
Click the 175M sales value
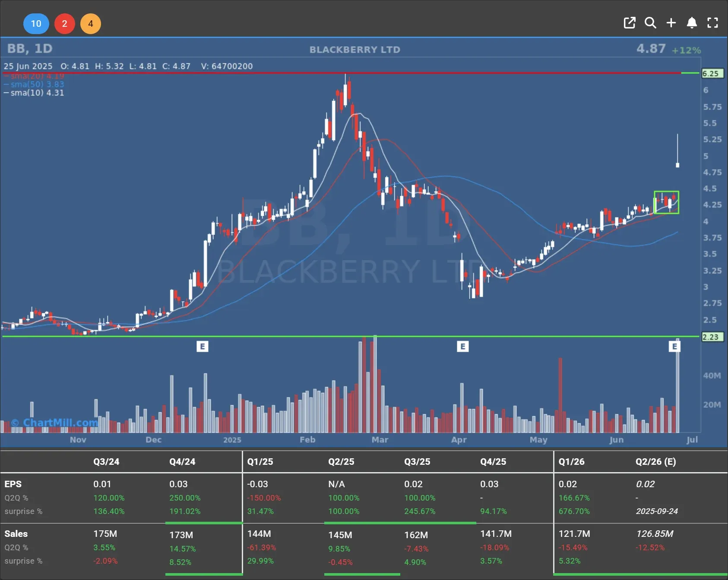(x=105, y=534)
